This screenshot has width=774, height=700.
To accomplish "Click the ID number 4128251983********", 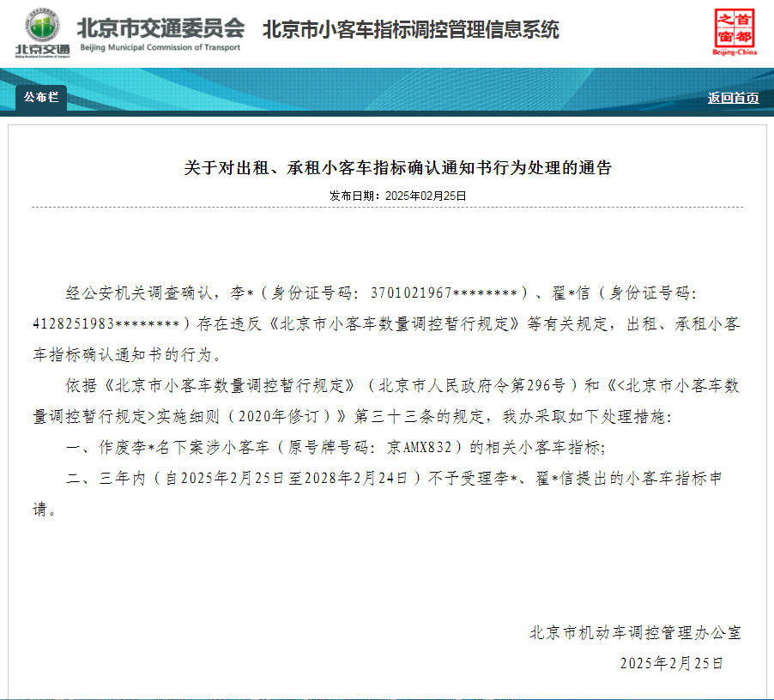I will 106,323.
